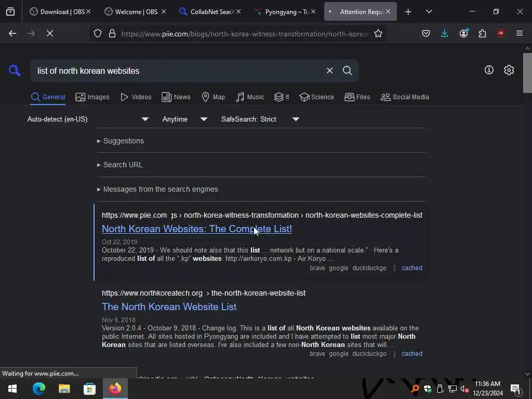Viewport: 532px width, 399px height.
Task: Open cached version of piie.com result
Action: point(412,268)
